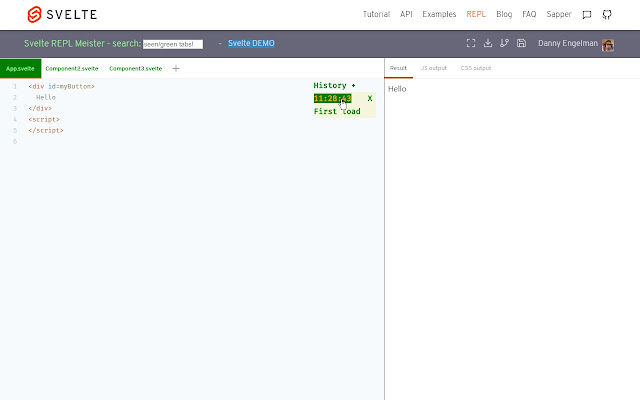Open the chat icon in top navigation

click(x=587, y=15)
